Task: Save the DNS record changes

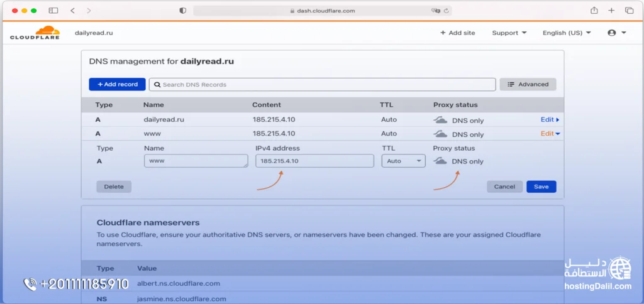Action: pyautogui.click(x=541, y=187)
